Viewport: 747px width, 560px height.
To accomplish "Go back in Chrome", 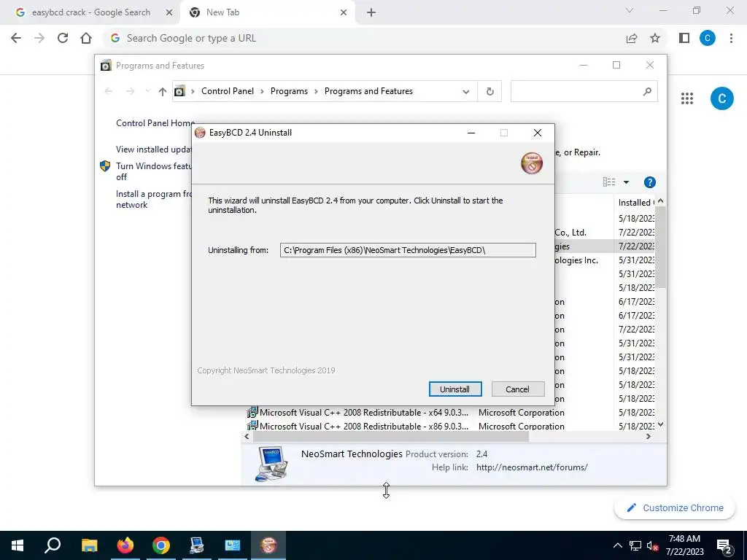I will coord(16,38).
